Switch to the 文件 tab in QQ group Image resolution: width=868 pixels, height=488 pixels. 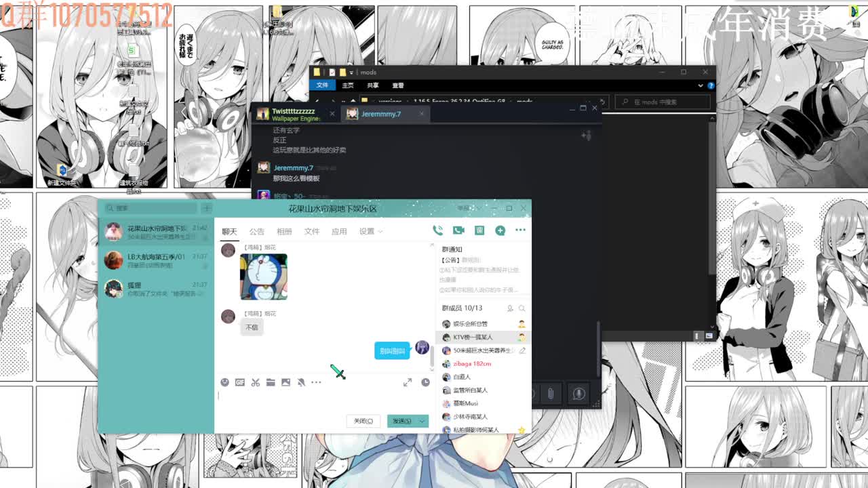pyautogui.click(x=312, y=231)
